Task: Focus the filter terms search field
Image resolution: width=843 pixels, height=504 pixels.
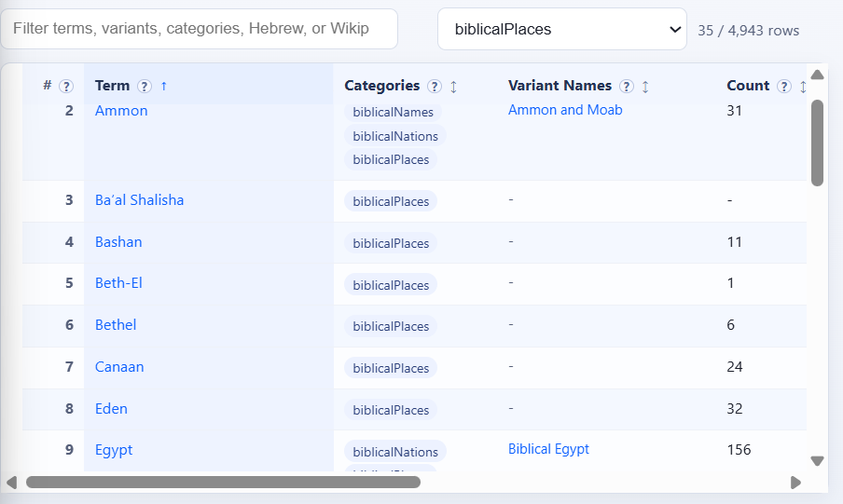Action: pos(199,29)
